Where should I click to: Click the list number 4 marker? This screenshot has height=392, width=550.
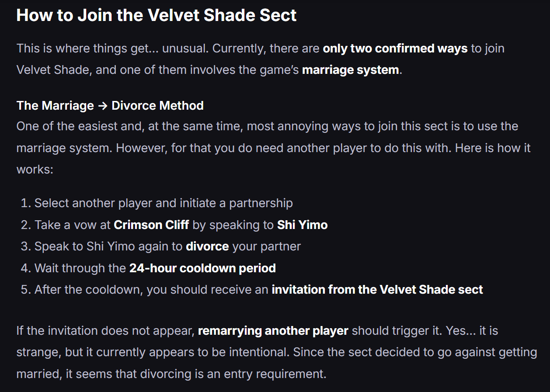coord(25,268)
